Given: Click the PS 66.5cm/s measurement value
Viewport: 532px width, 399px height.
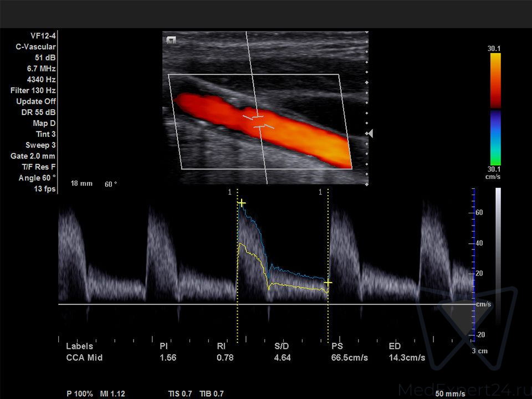Looking at the screenshot, I should click(x=349, y=357).
